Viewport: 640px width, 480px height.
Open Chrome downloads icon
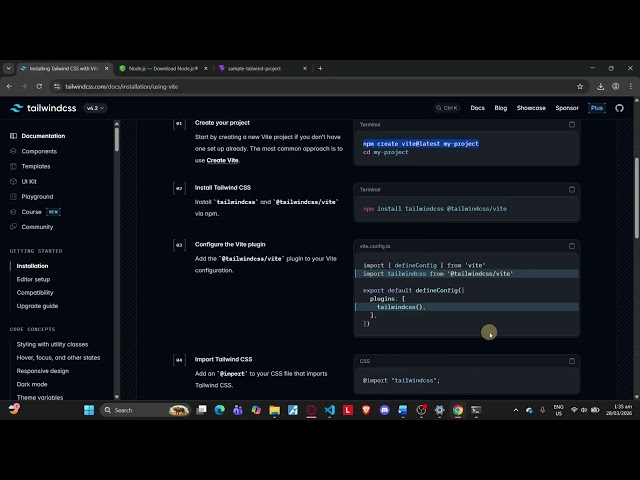pos(600,87)
